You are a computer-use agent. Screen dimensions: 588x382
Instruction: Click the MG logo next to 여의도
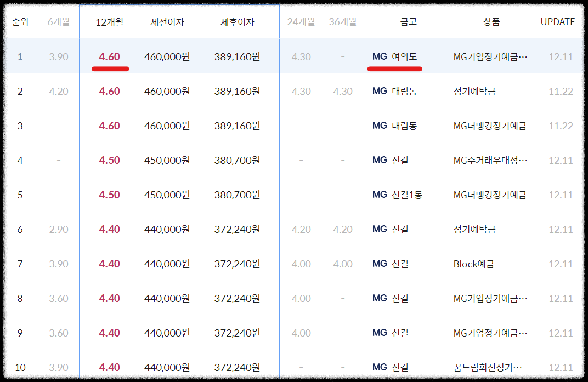379,56
